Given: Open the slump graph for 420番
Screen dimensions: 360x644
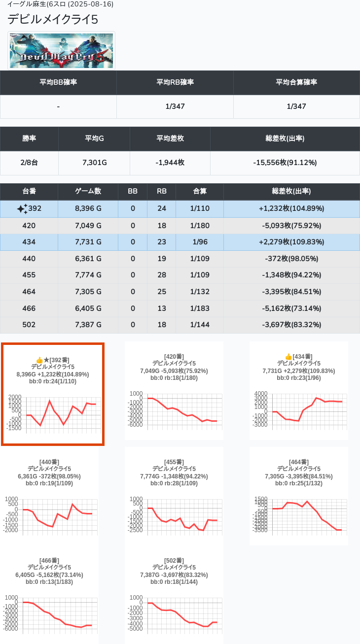Looking at the screenshot, I should [174, 410].
